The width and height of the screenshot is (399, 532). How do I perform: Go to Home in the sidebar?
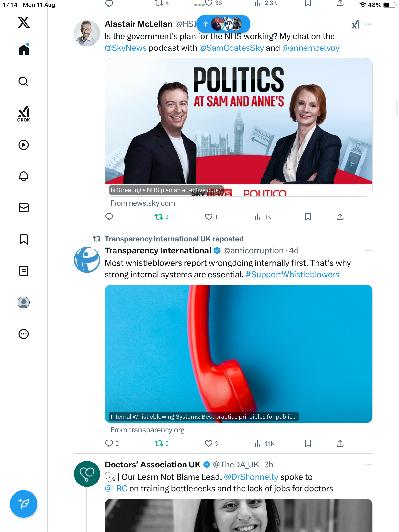[24, 50]
